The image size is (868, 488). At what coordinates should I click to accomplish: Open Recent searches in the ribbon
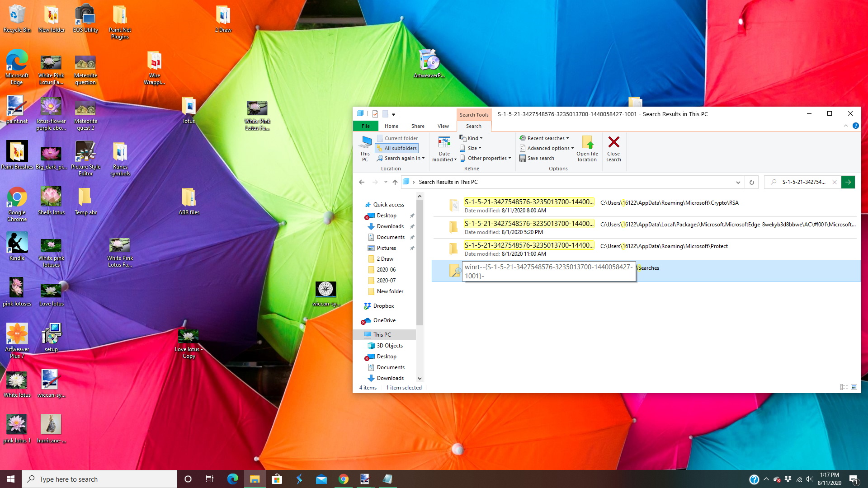[544, 138]
